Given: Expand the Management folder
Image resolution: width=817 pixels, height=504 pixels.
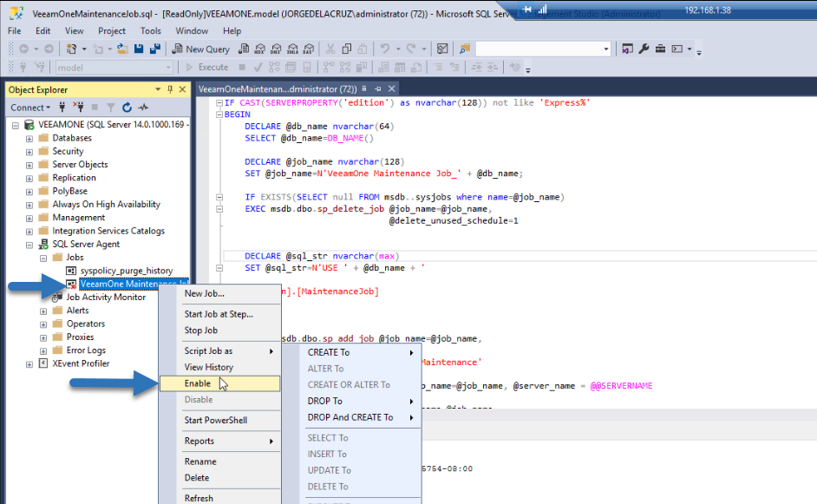Looking at the screenshot, I should pyautogui.click(x=29, y=218).
